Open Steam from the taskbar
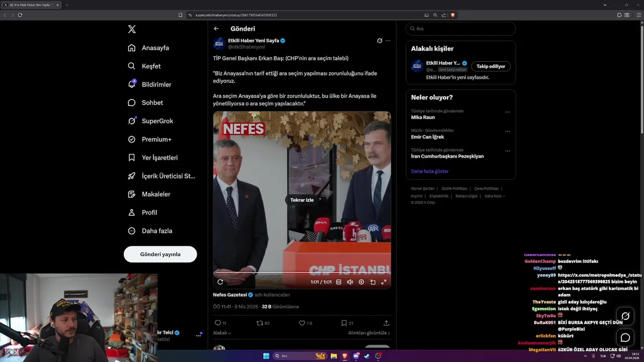The height and width of the screenshot is (362, 644). (x=367, y=356)
